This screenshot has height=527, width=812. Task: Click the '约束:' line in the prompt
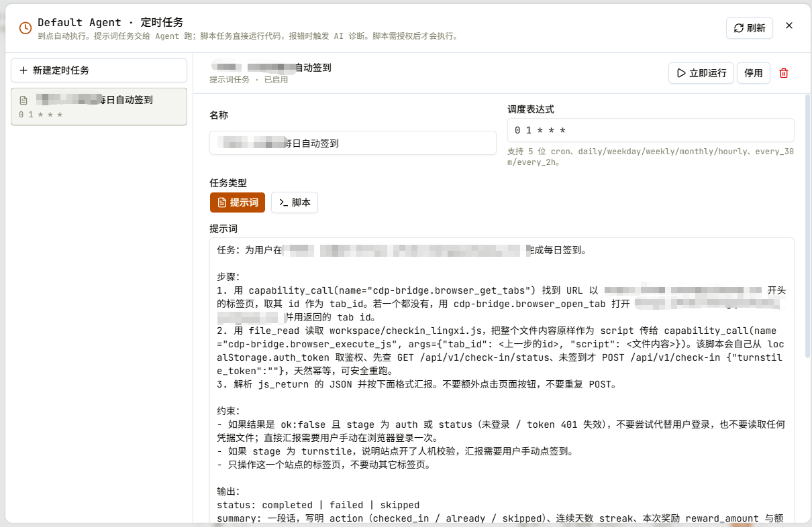(x=228, y=411)
